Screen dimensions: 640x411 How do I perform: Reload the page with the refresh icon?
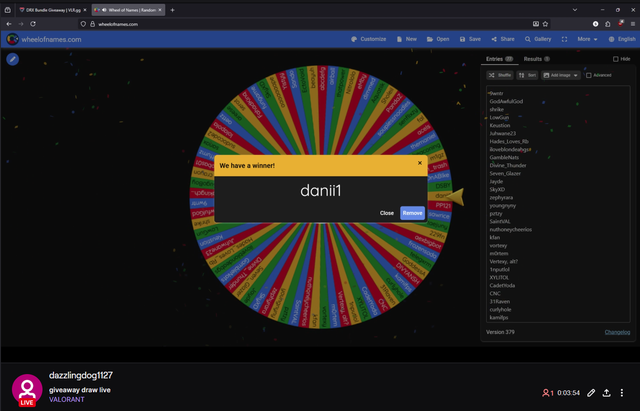click(x=33, y=24)
